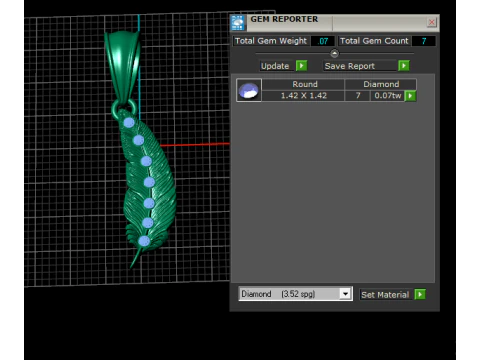Click the Total Gem Weight value .07
Image resolution: width=480 pixels, height=360 pixels.
[323, 41]
